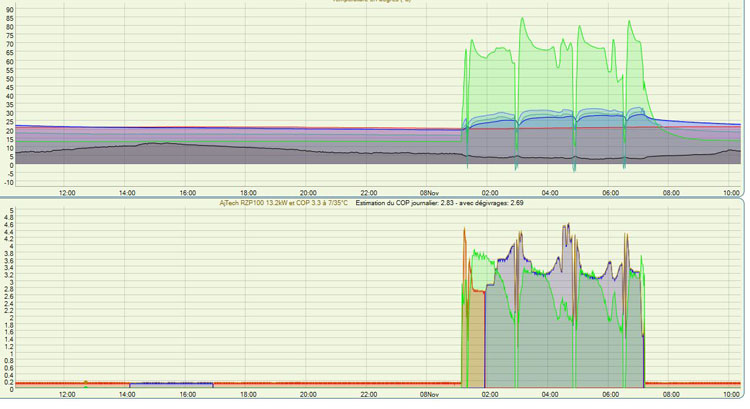Viewport: 750px width, 409px height.
Task: Select the 12:00 time label on upper chart
Action: click(x=68, y=193)
